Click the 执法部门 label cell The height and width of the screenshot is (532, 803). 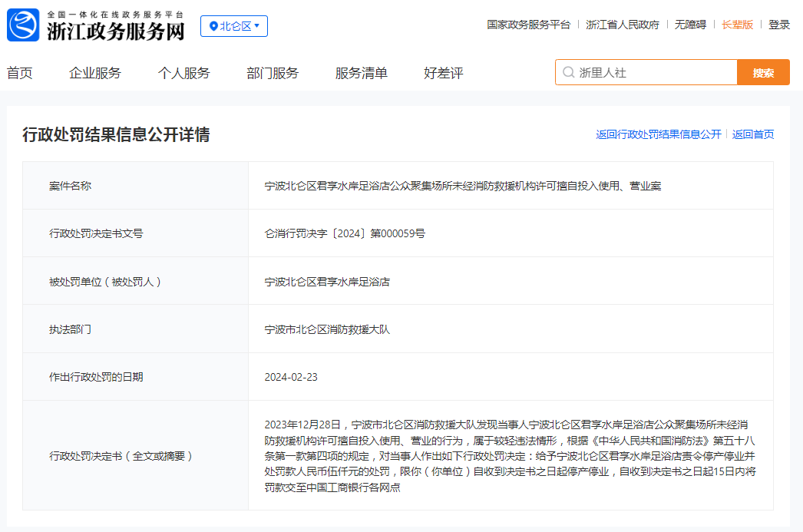(x=136, y=329)
